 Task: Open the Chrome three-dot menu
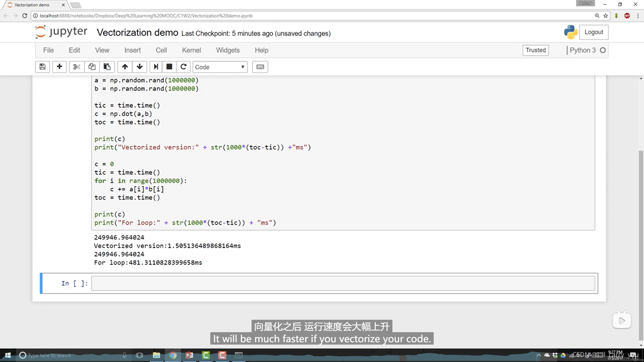pyautogui.click(x=638, y=15)
